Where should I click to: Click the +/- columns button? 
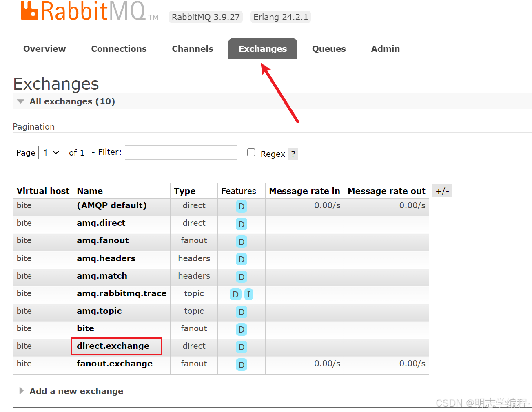pyautogui.click(x=442, y=191)
